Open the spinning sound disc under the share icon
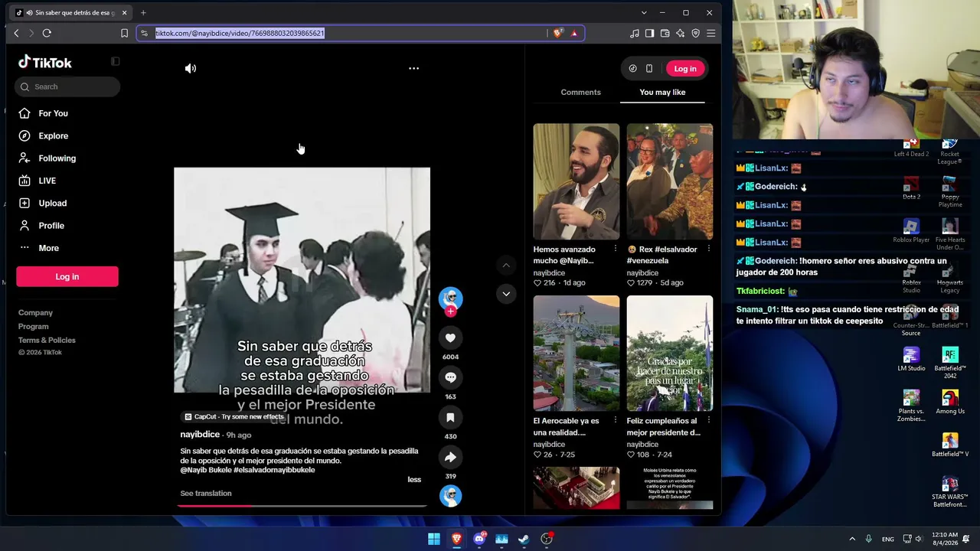The width and height of the screenshot is (980, 551). [450, 496]
